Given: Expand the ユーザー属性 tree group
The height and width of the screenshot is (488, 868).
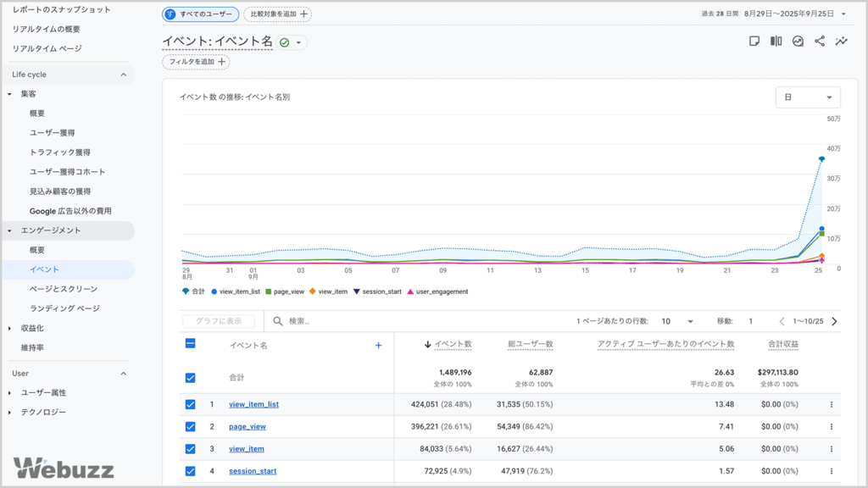Looking at the screenshot, I should coord(9,393).
